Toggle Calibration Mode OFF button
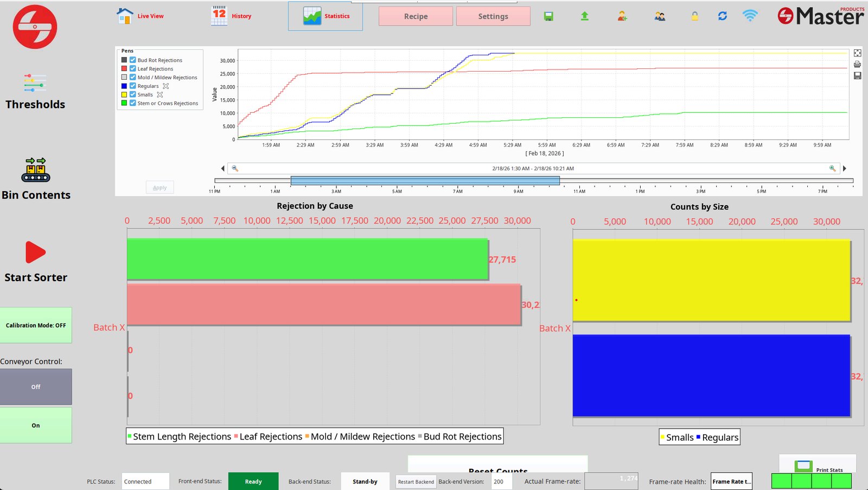The image size is (868, 490). tap(36, 325)
